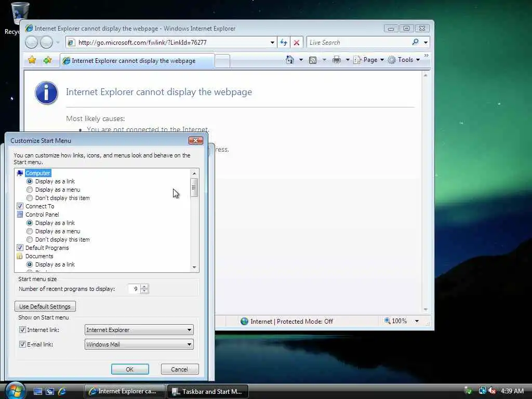This screenshot has width=532, height=399.
Task: Click the RSS Feeds icon
Action: pos(313,60)
